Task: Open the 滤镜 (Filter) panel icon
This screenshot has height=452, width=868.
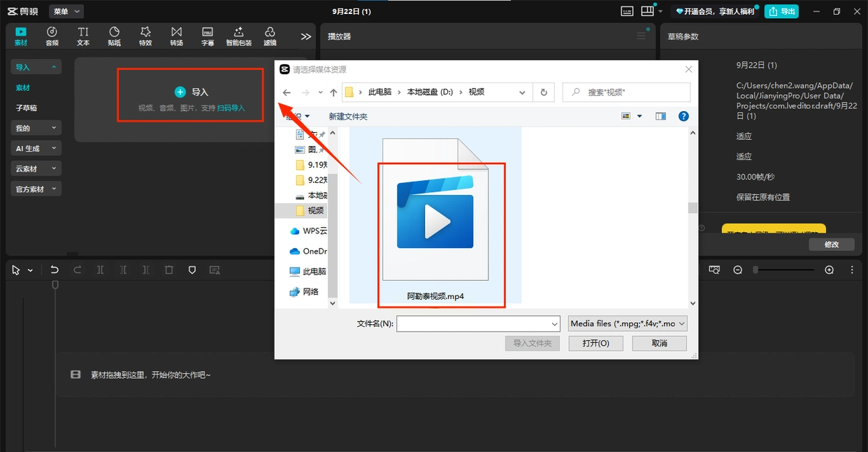Action: pos(270,36)
